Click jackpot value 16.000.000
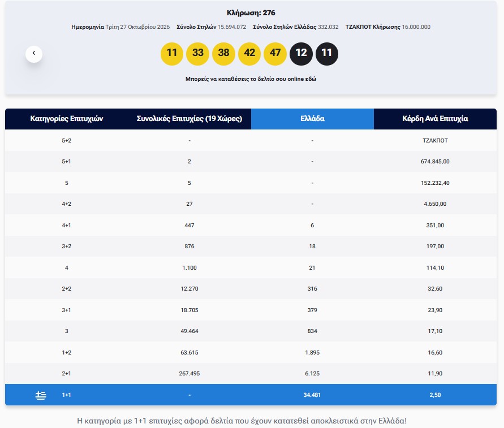The height and width of the screenshot is (428, 504). point(416,27)
